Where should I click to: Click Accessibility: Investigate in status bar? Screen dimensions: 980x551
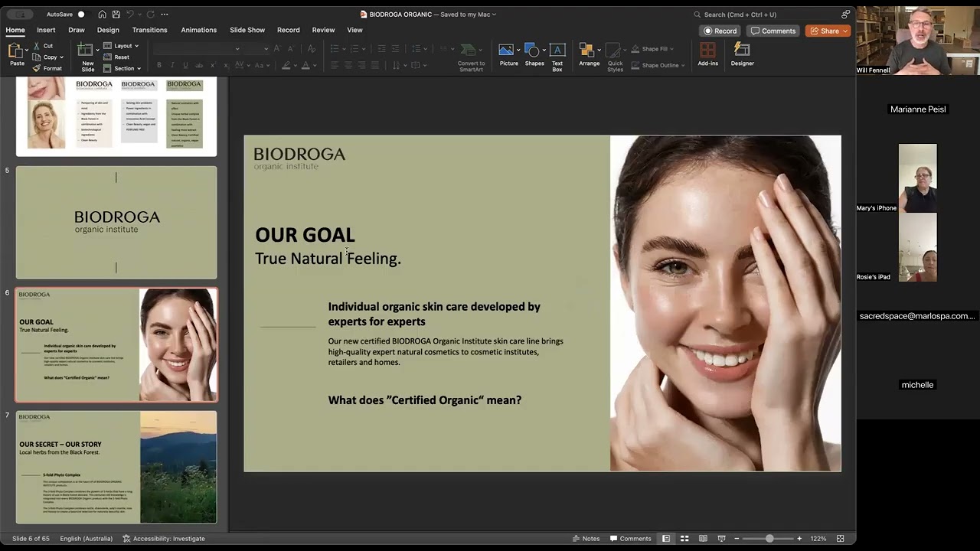164,538
